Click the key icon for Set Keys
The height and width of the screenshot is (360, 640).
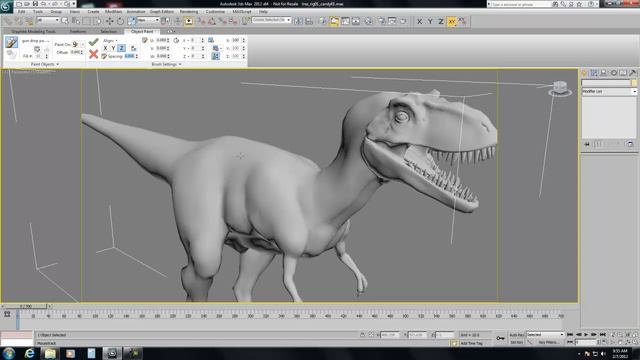pos(500,338)
